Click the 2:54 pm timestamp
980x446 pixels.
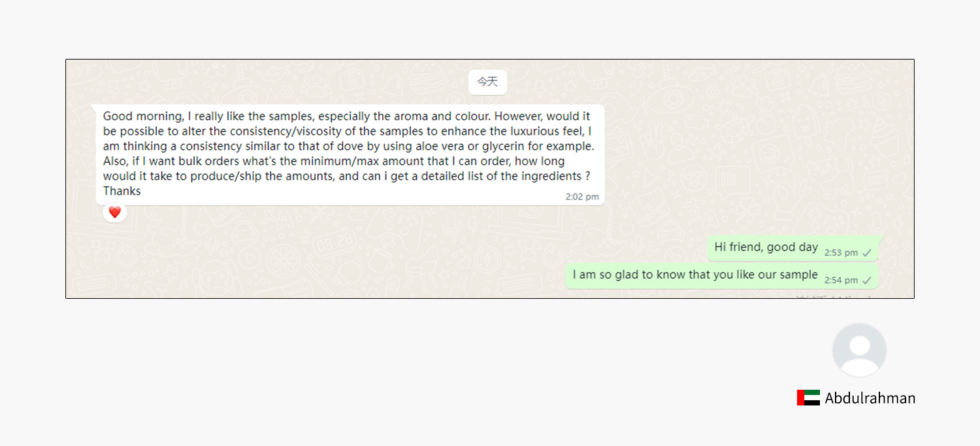pyautogui.click(x=841, y=280)
